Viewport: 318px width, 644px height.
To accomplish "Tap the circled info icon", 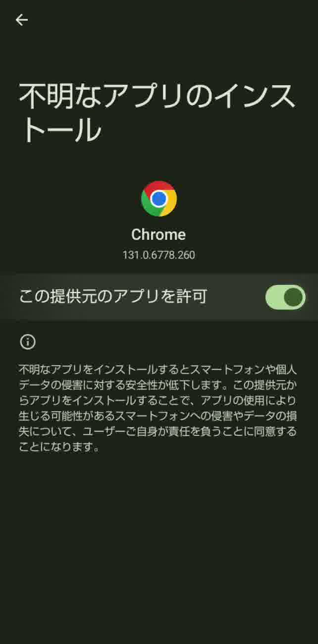I will 28,341.
